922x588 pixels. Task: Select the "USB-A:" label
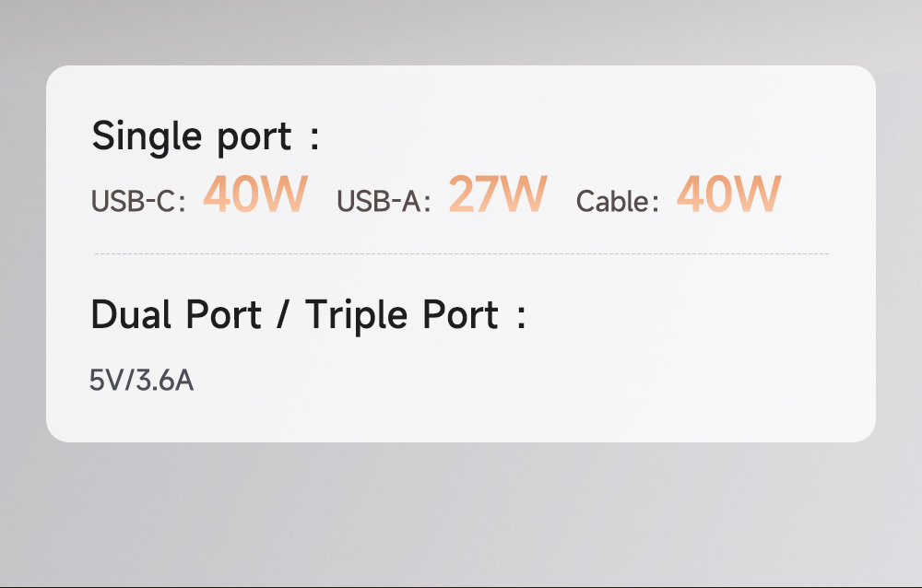(384, 201)
